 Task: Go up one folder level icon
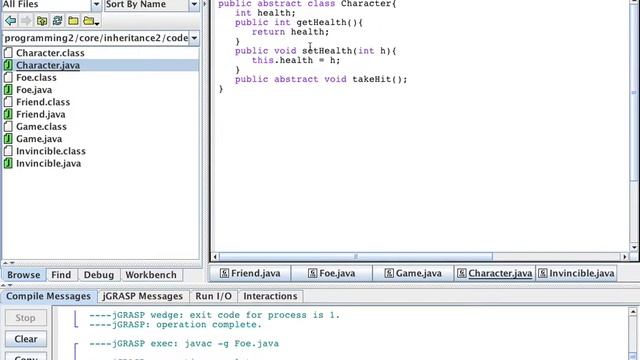point(42,21)
